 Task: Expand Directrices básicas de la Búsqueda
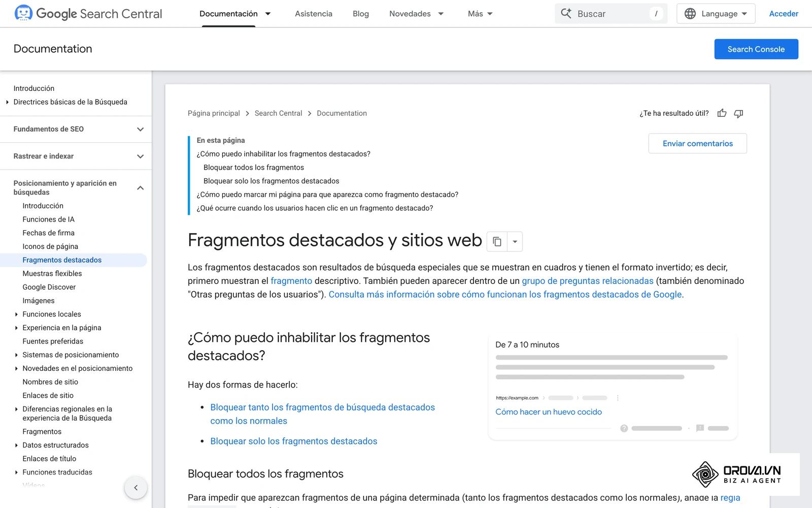(x=7, y=102)
